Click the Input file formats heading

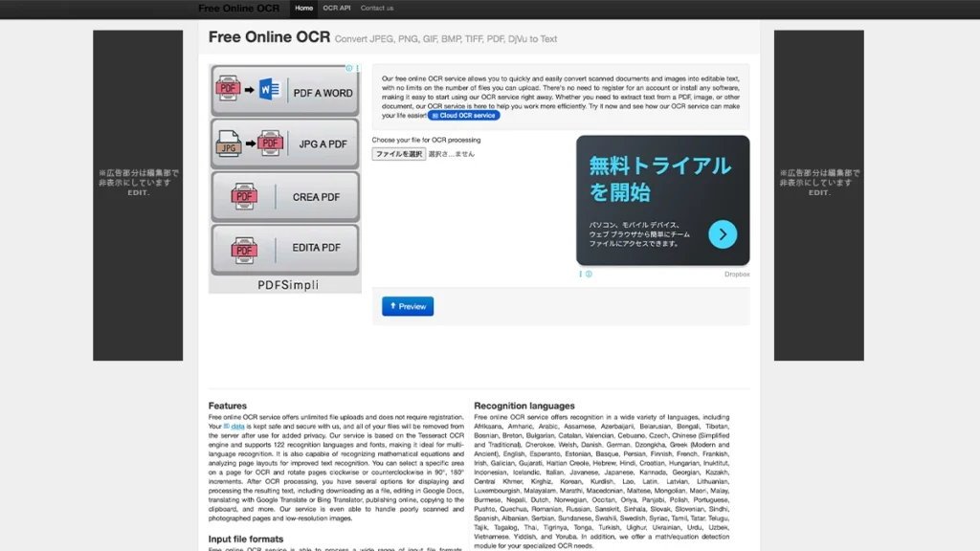pos(246,539)
